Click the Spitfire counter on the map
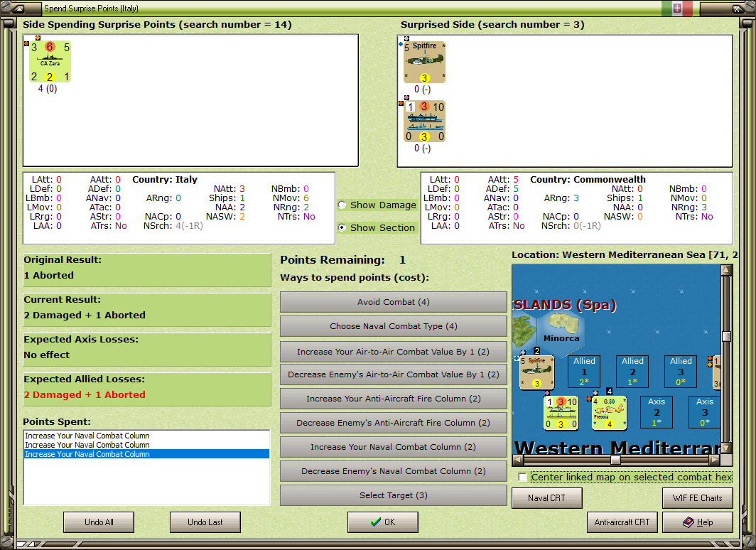The image size is (756, 550). pyautogui.click(x=536, y=372)
